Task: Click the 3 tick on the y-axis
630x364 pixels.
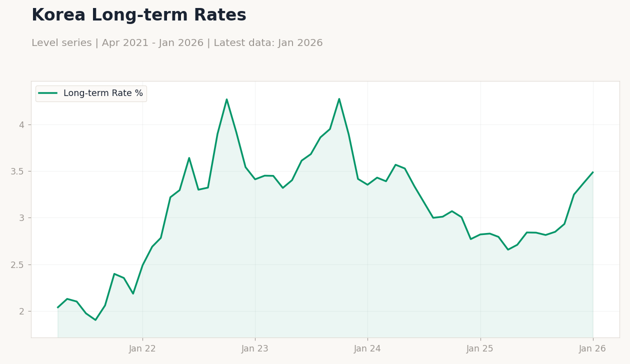Action: 21,218
